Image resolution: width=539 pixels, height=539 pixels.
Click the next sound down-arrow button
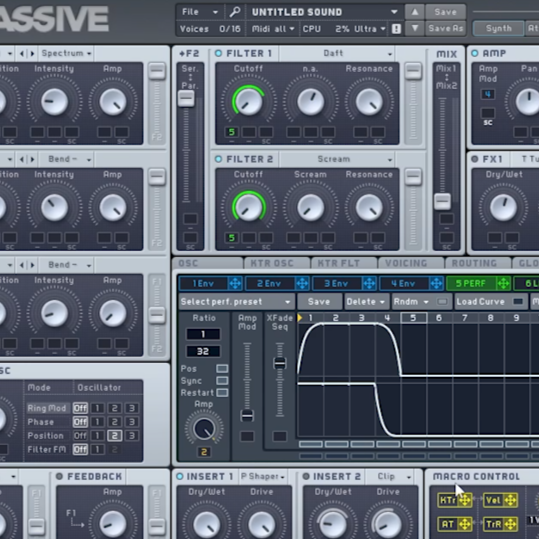coord(415,28)
